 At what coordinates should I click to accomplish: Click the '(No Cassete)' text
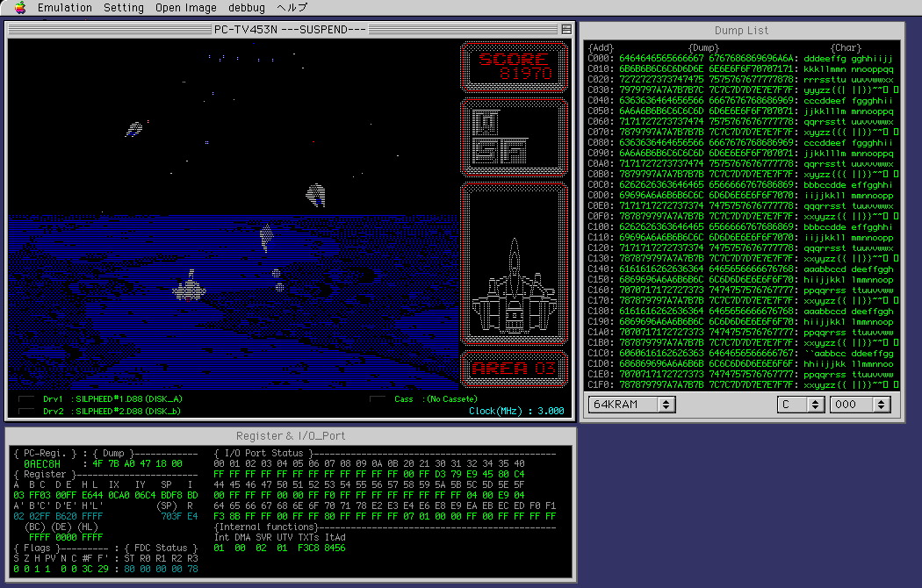pos(452,398)
